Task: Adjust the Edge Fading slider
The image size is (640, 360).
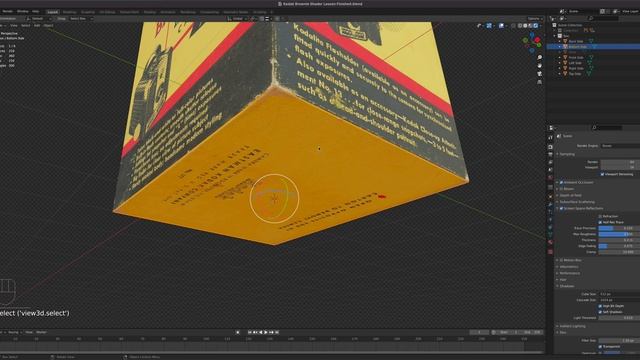Action: pyautogui.click(x=619, y=247)
